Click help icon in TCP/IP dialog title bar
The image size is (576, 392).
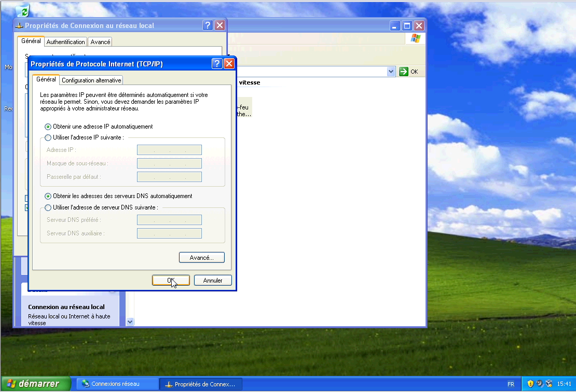click(217, 64)
